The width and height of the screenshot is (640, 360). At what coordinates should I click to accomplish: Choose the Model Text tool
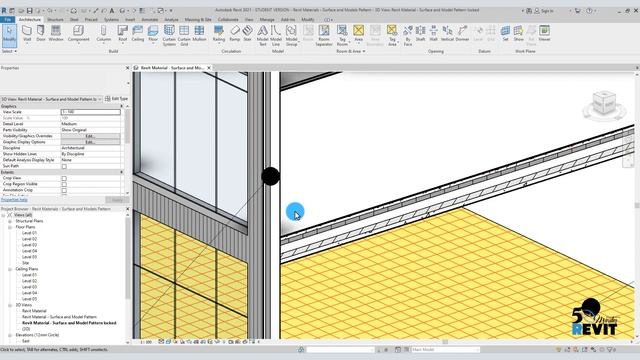click(262, 36)
